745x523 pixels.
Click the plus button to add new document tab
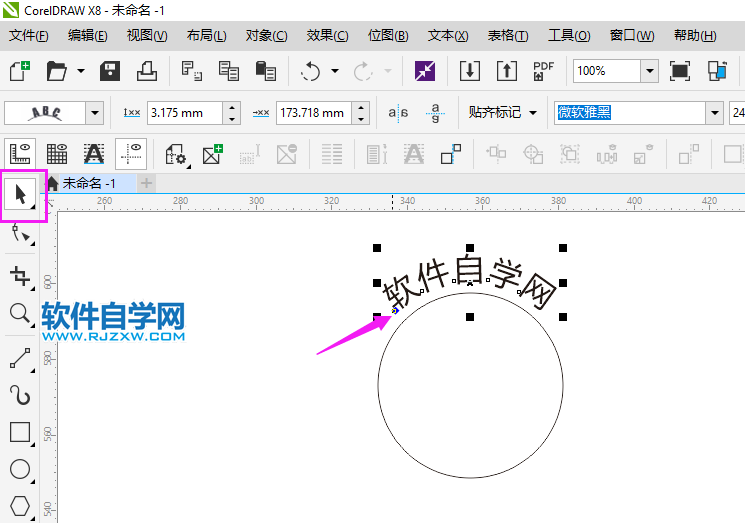pyautogui.click(x=147, y=183)
